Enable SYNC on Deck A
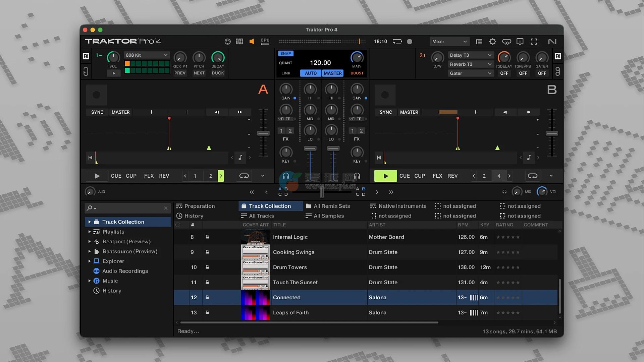The width and height of the screenshot is (644, 362). [x=97, y=112]
